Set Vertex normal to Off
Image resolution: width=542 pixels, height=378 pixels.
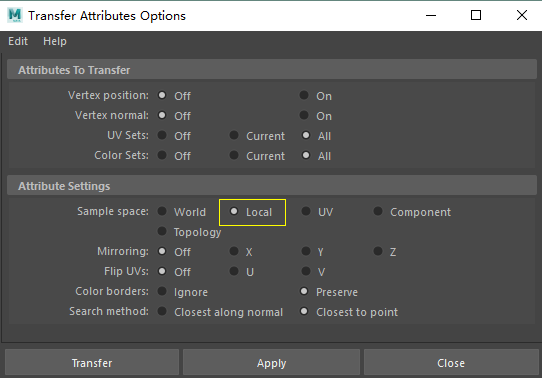tap(162, 115)
